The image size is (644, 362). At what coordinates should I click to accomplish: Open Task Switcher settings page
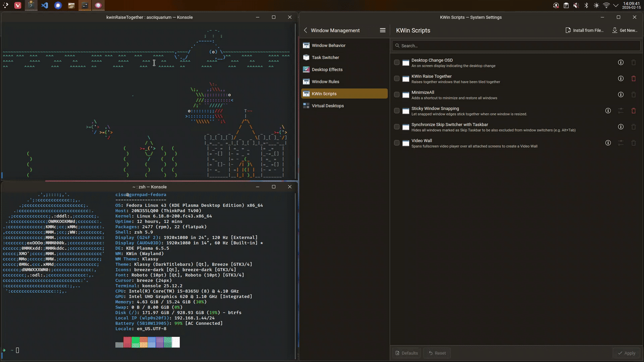[x=345, y=57]
